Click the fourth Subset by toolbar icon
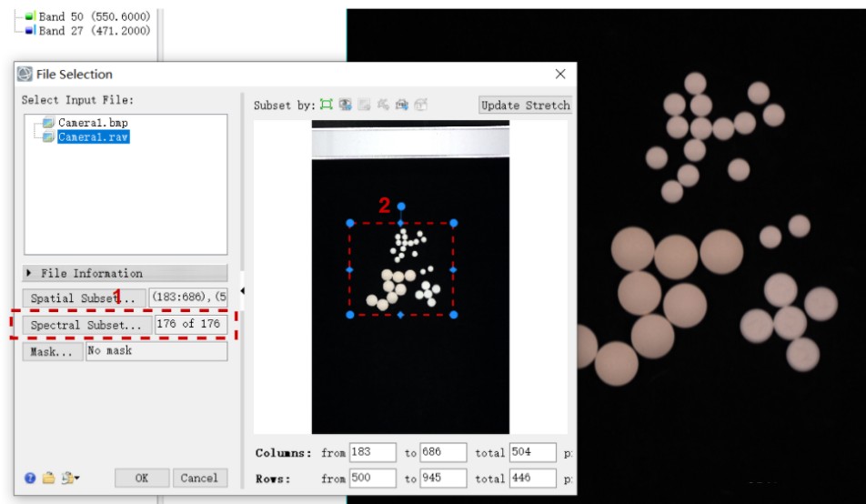 click(x=383, y=105)
